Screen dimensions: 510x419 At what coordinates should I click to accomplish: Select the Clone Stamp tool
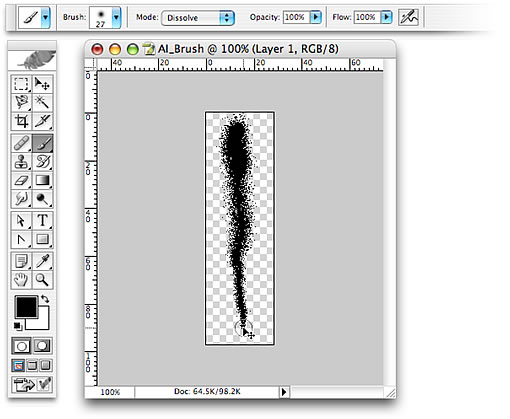(21, 162)
